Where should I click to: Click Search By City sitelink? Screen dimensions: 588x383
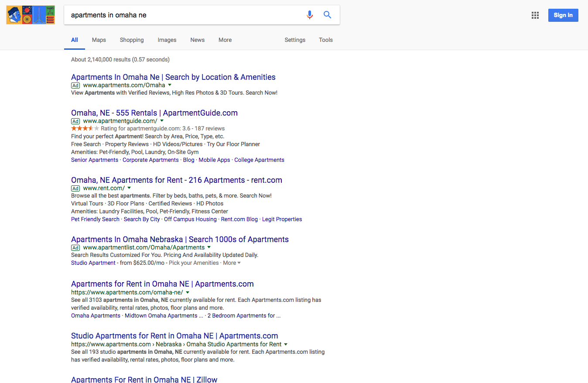coord(142,219)
